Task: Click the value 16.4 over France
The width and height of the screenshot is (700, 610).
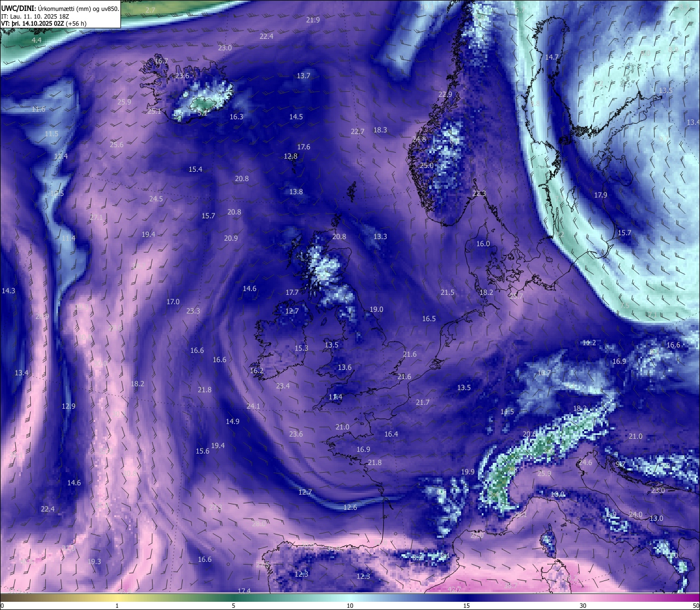Action: 391,434
